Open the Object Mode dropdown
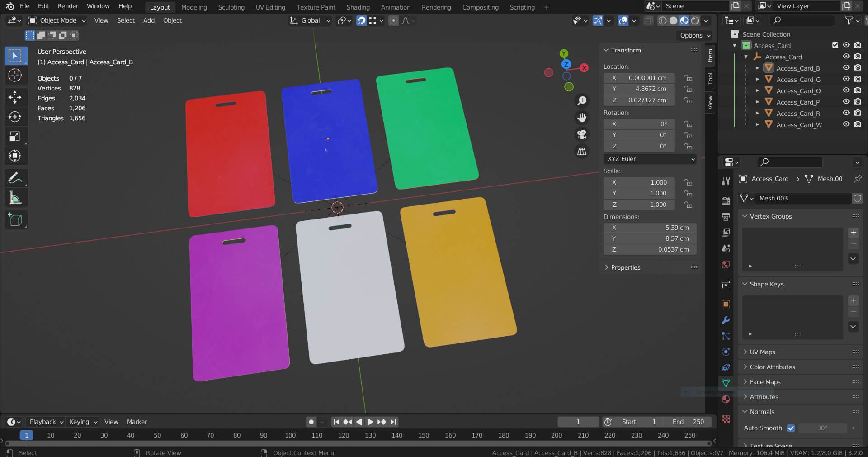The image size is (868, 457). [57, 20]
